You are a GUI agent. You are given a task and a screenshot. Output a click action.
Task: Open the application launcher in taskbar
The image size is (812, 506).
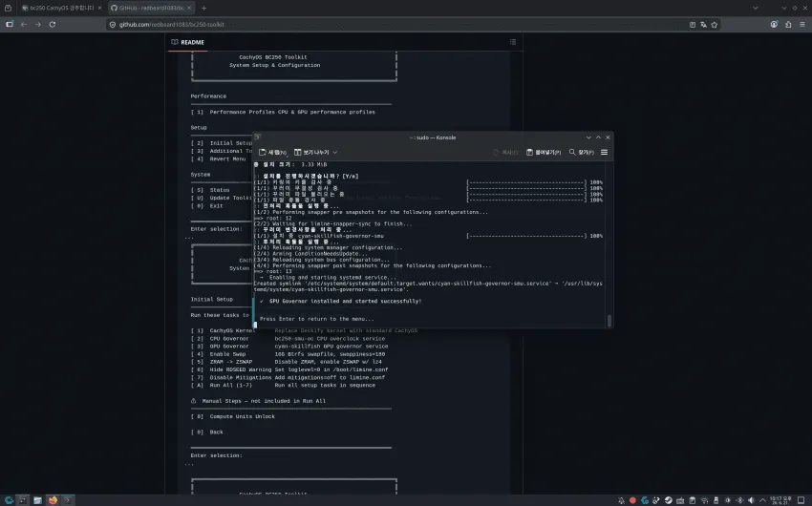tap(9, 499)
